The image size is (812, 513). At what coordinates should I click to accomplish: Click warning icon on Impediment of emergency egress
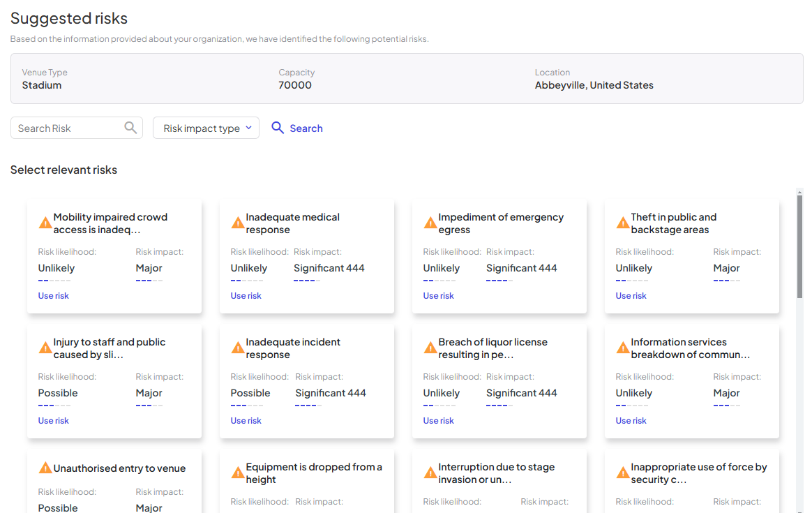point(430,223)
